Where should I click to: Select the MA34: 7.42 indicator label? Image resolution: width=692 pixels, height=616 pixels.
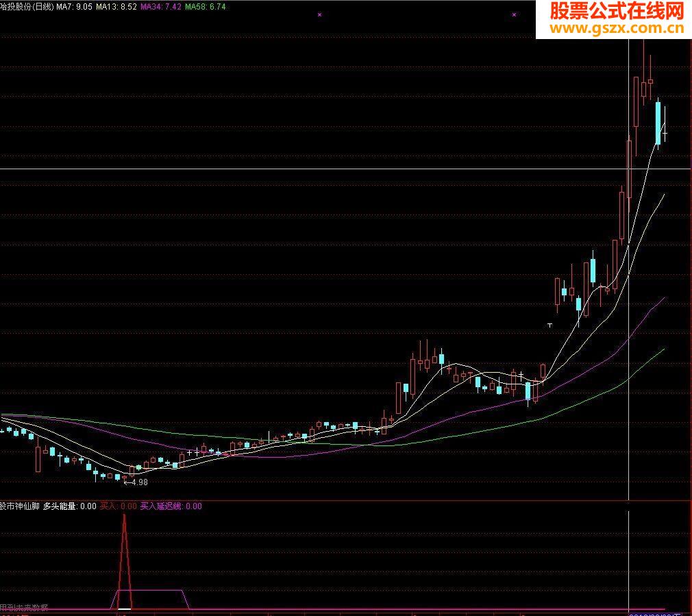(160, 7)
